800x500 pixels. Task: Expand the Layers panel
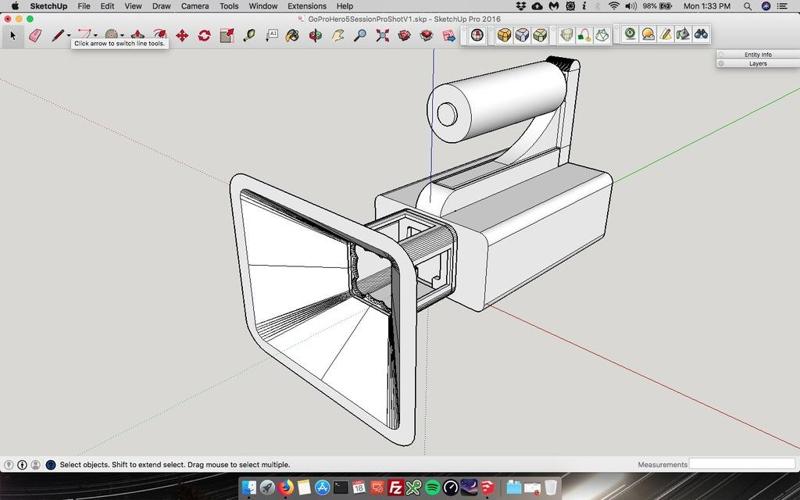click(x=758, y=63)
